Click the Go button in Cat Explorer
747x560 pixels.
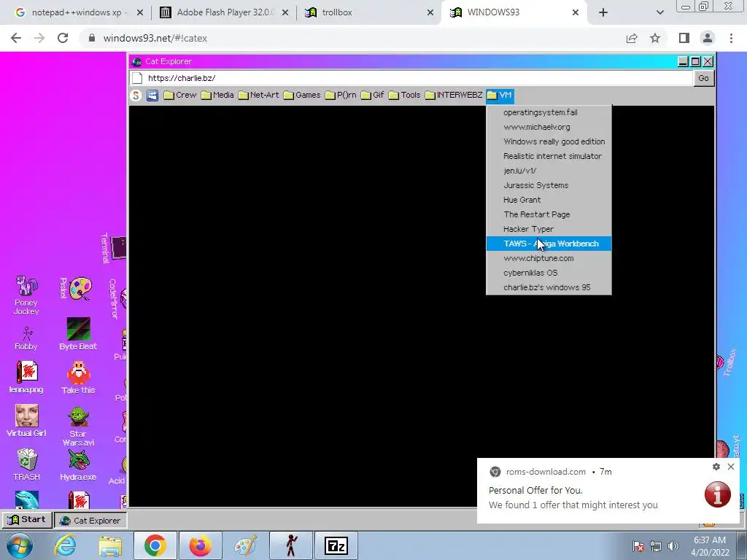pos(704,78)
